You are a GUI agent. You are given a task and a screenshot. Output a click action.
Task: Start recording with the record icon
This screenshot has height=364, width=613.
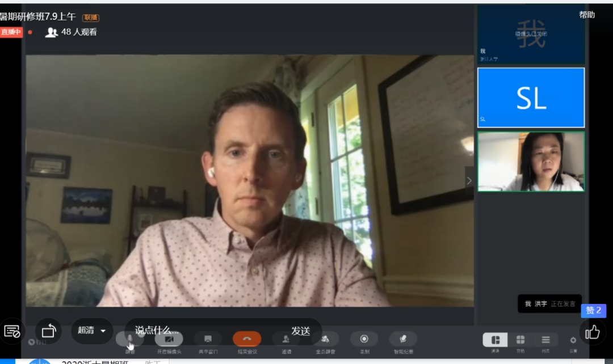coord(364,339)
